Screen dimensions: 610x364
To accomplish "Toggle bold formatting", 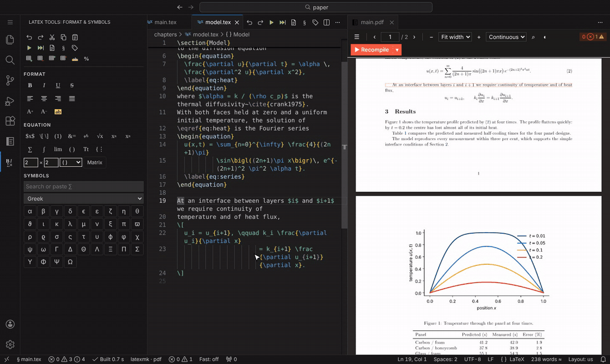I will (30, 85).
